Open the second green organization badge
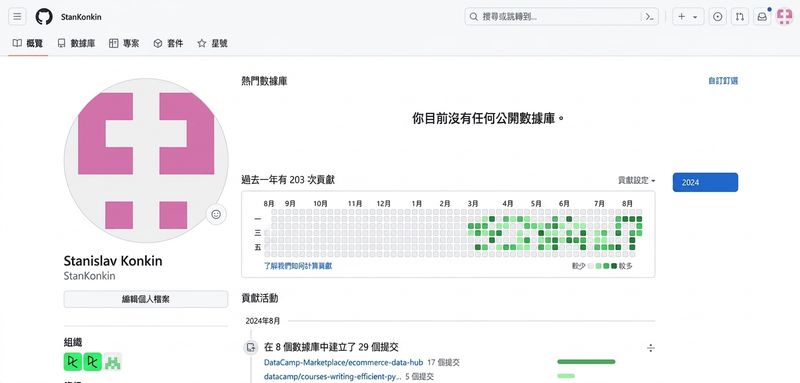800x383 pixels. pos(93,362)
